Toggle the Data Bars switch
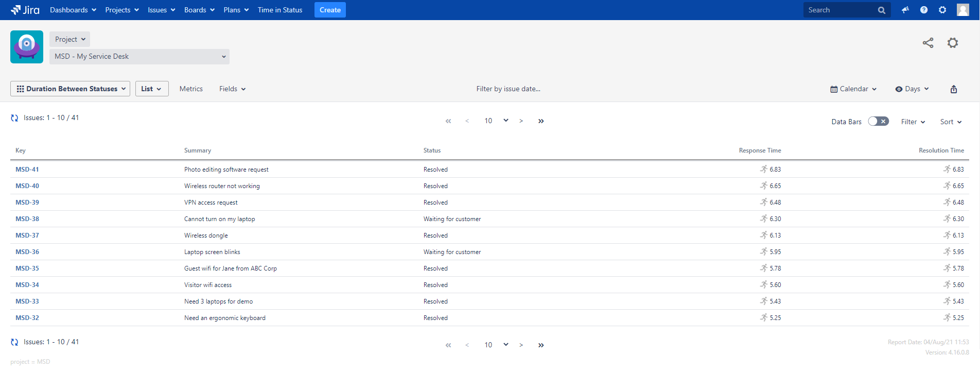The image size is (980, 370). coord(878,122)
